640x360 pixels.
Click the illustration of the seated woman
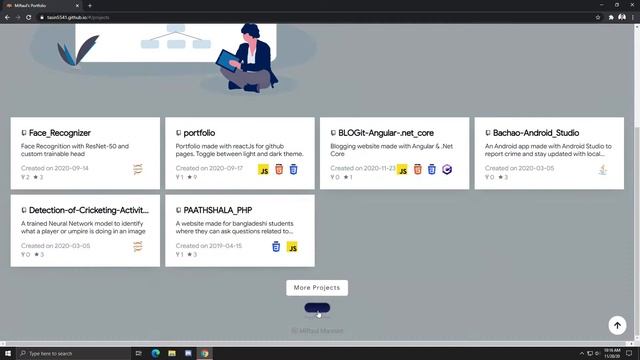247,58
